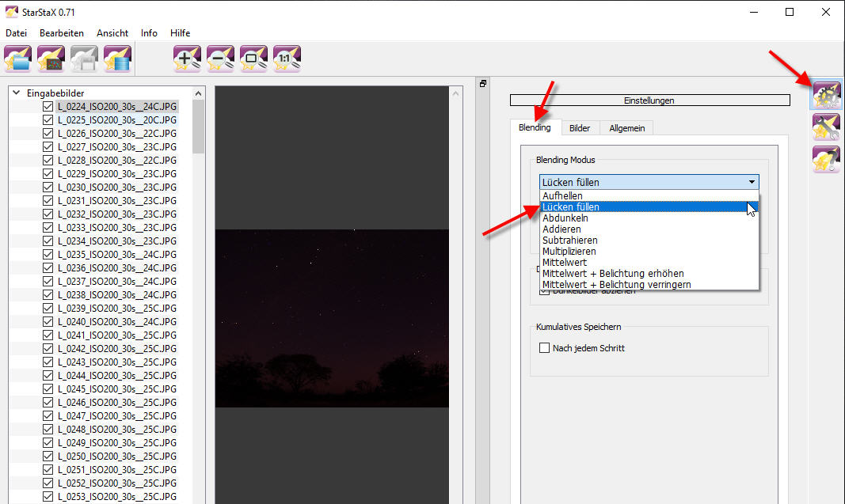
Task: Choose 'Aufhellen' from blending mode list
Action: pos(562,195)
